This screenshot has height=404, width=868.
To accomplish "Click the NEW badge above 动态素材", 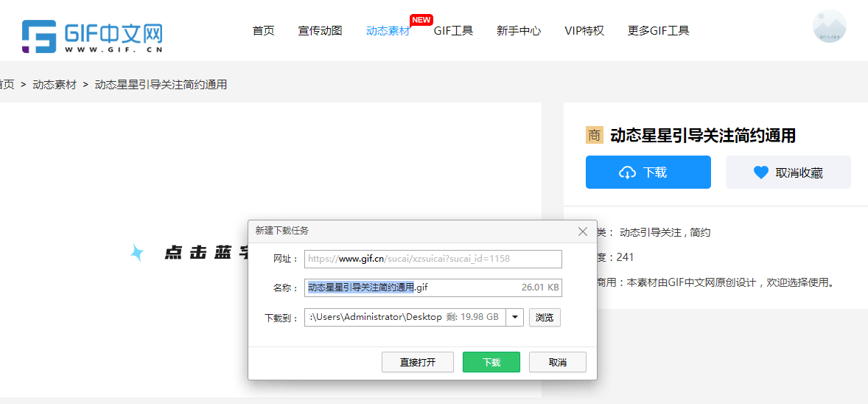I will click(x=421, y=20).
